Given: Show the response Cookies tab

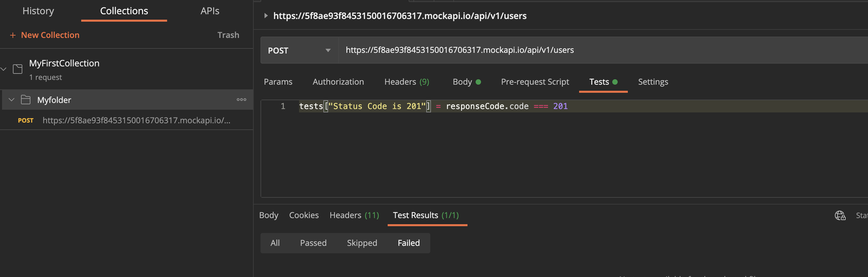Looking at the screenshot, I should click(x=304, y=215).
